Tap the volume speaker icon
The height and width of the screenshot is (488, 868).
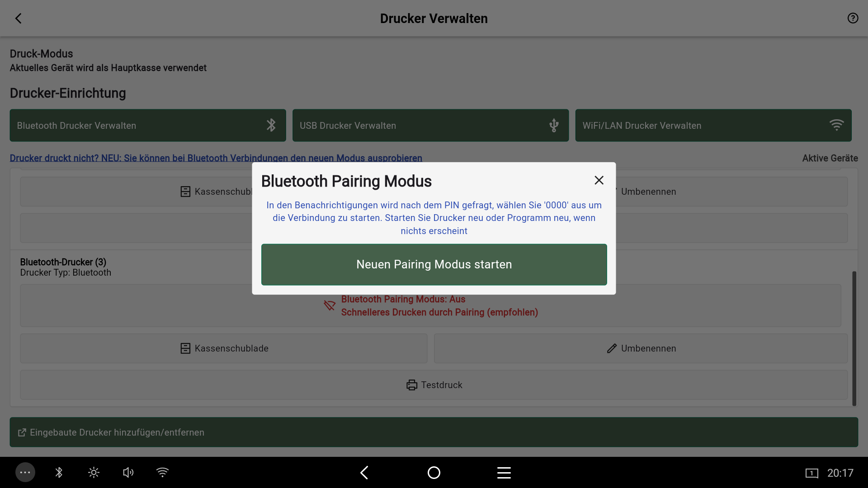pos(128,473)
